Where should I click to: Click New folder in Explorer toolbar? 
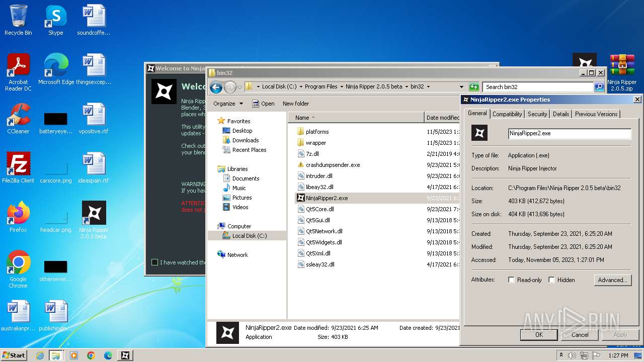tap(296, 104)
